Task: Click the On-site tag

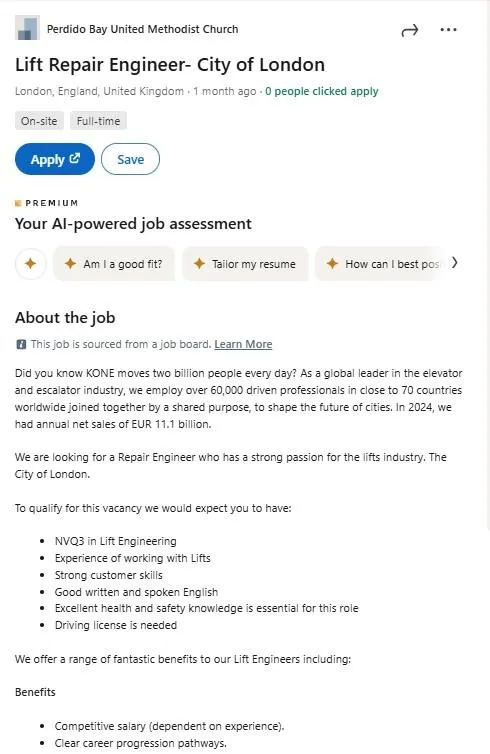Action: pos(39,121)
